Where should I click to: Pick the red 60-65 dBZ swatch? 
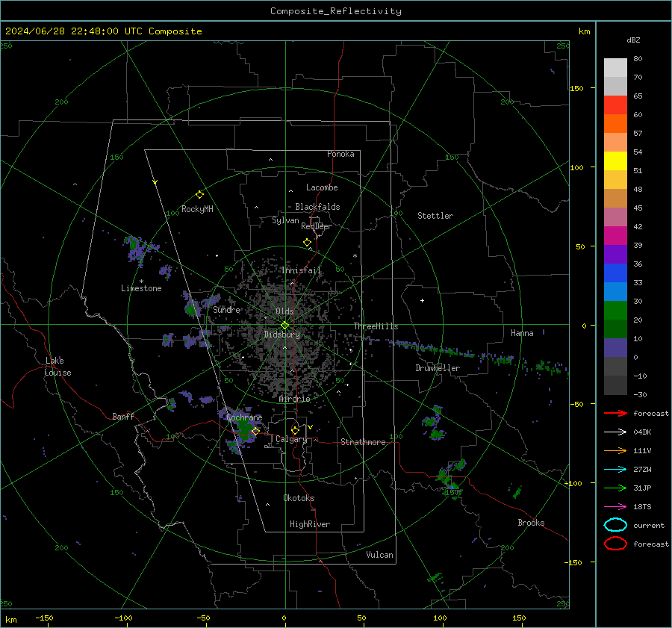pos(615,105)
